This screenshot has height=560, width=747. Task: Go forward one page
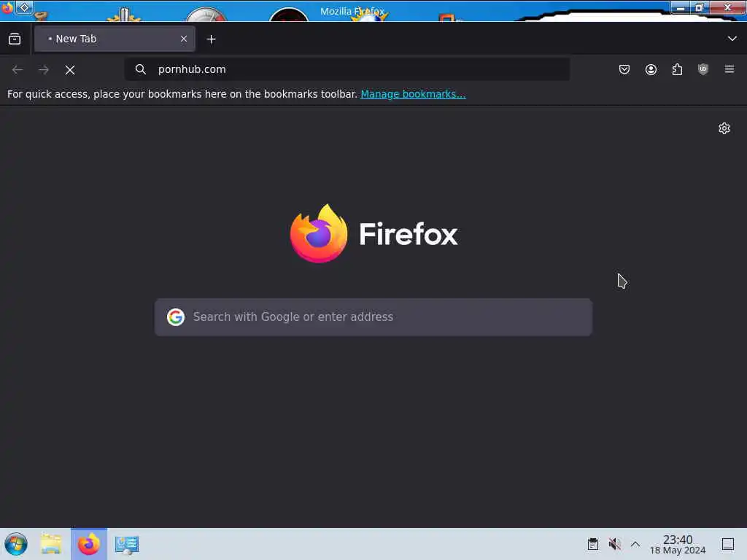click(x=44, y=70)
